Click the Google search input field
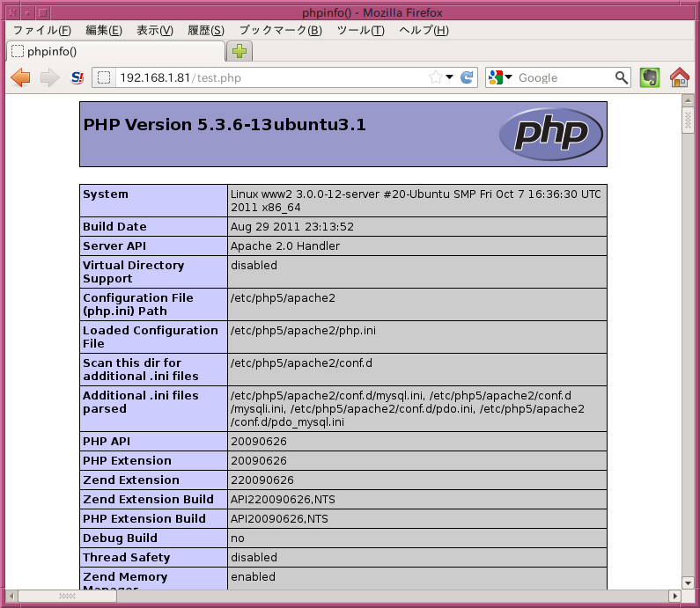 [x=564, y=77]
